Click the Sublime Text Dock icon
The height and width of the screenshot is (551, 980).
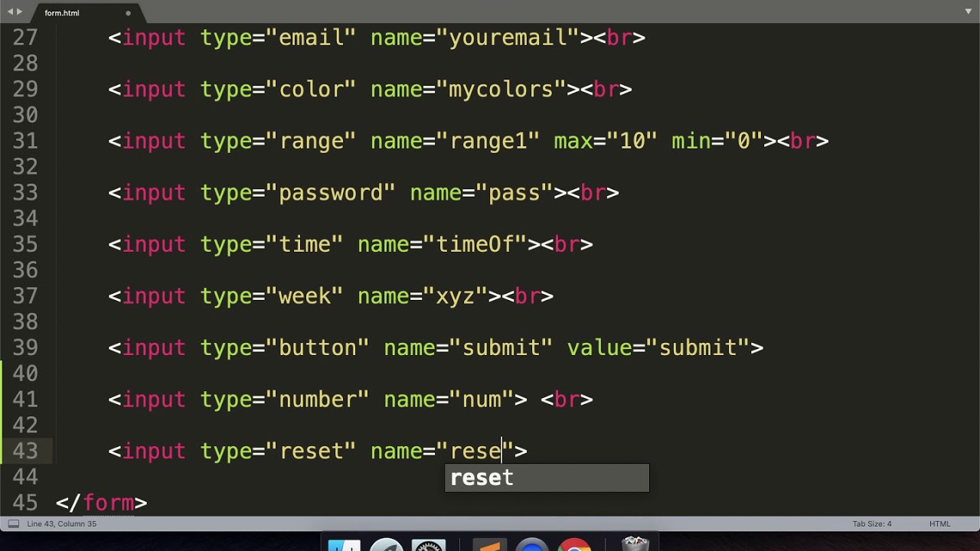pos(490,545)
